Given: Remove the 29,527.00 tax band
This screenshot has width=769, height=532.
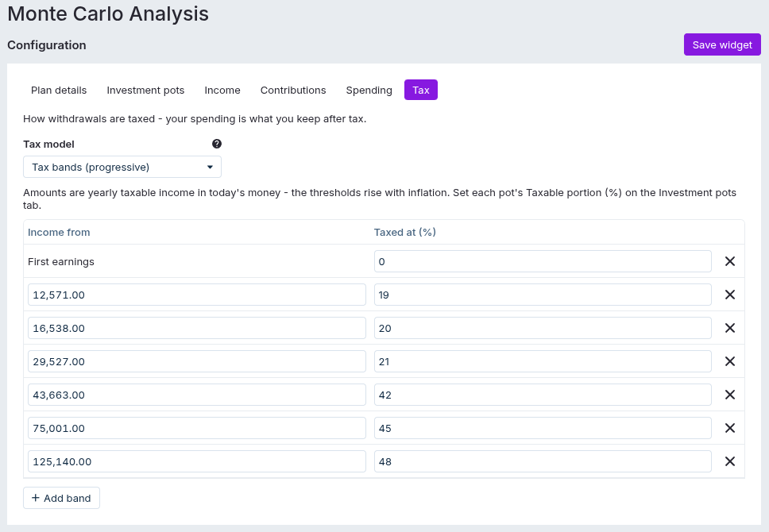Looking at the screenshot, I should 730,361.
